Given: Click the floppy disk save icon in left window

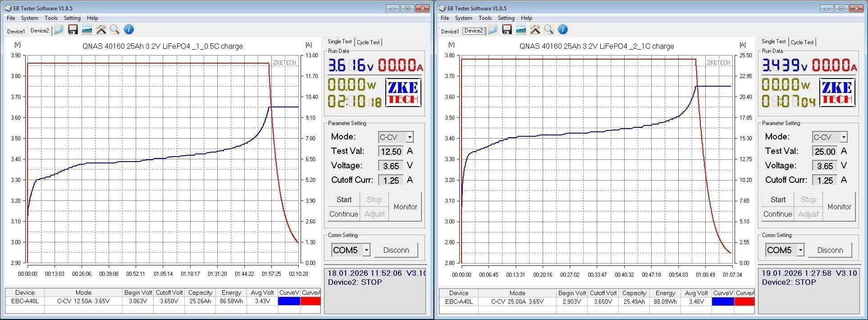Looking at the screenshot, I should tap(73, 30).
